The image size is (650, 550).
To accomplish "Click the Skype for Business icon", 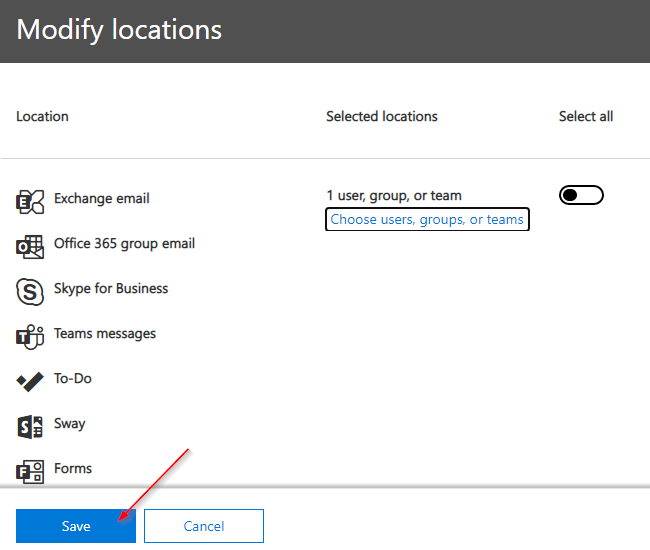I will [30, 292].
